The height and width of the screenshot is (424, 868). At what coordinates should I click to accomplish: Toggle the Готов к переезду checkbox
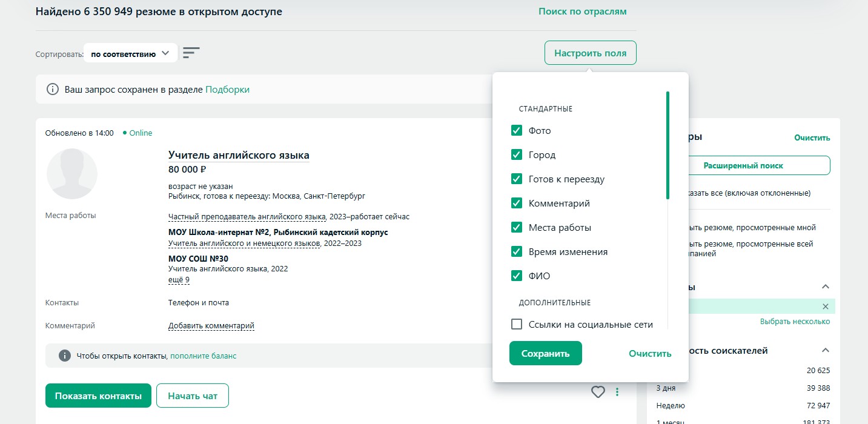pos(517,179)
